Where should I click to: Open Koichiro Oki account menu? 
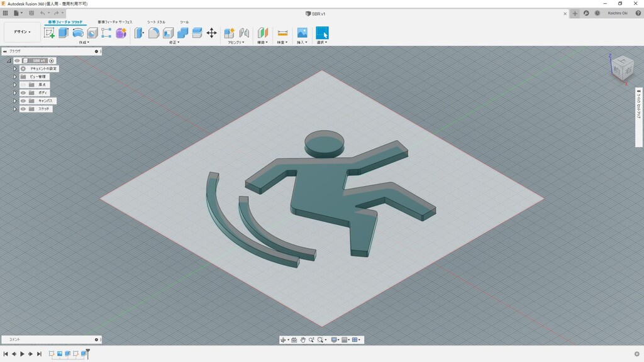coord(618,13)
